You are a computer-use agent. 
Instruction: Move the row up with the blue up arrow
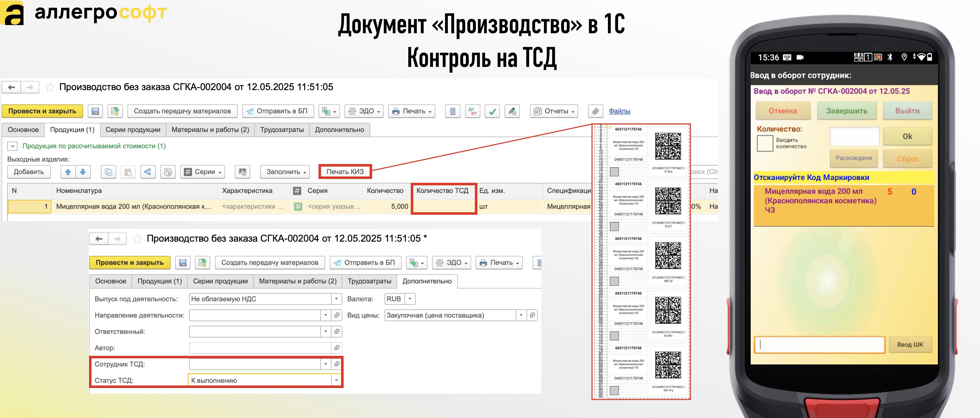tap(68, 172)
